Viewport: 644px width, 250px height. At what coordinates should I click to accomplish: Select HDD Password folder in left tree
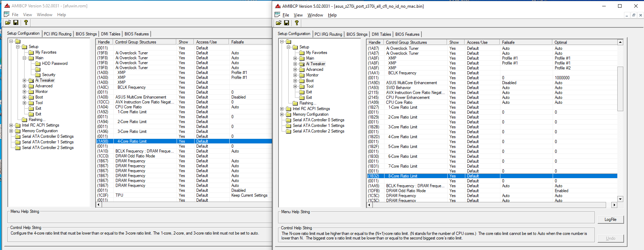click(55, 63)
